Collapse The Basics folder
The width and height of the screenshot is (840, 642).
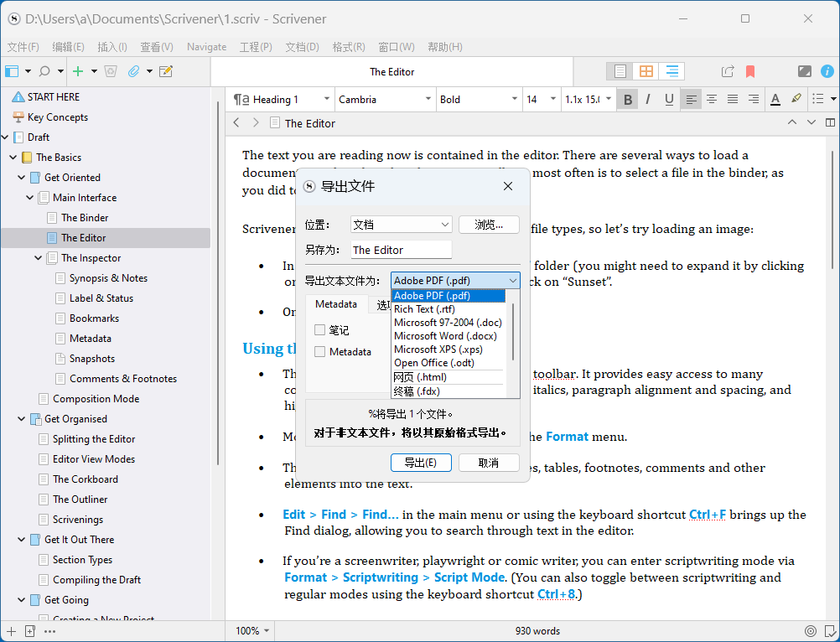coord(13,158)
